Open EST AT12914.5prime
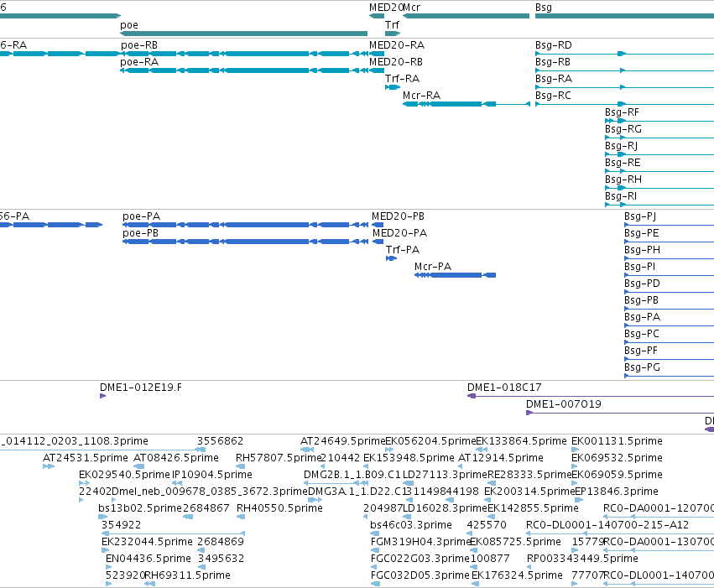Viewport: 714px width, 588px height. click(501, 458)
